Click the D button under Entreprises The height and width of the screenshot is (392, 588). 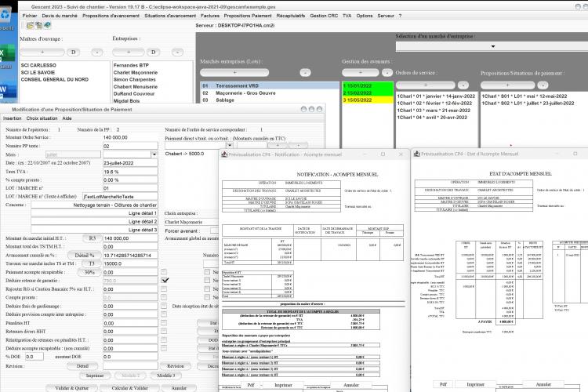[x=154, y=53]
